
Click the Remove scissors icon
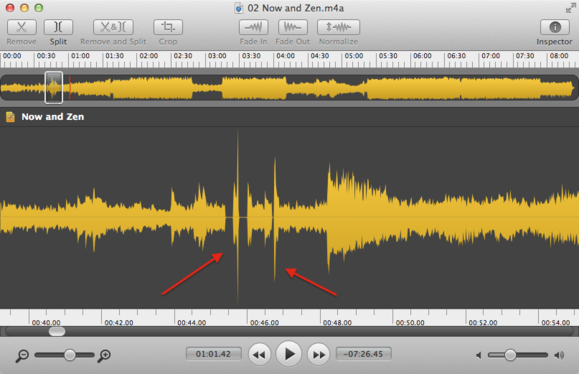point(21,27)
